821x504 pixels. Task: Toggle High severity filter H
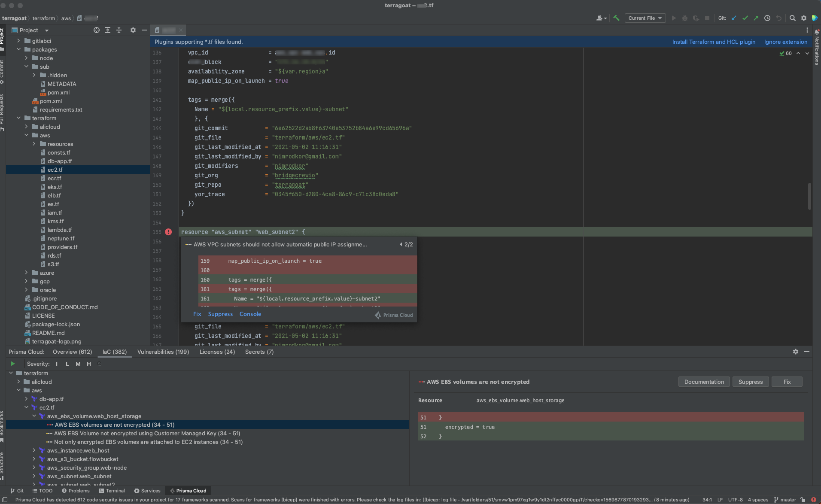tap(89, 364)
